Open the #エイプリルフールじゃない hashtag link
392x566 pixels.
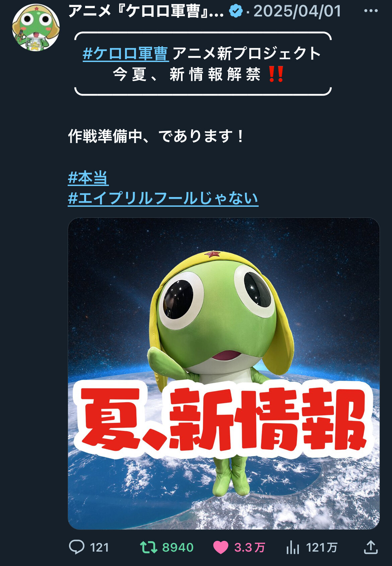click(163, 198)
